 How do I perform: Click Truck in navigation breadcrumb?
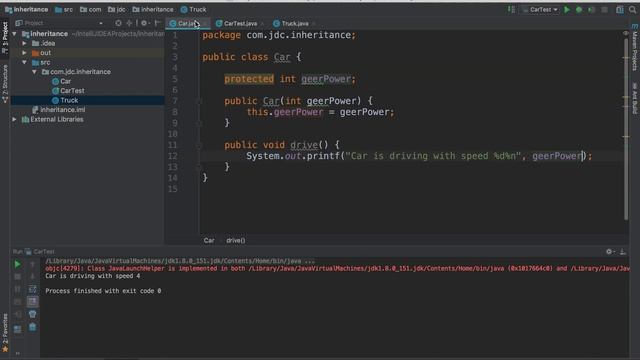click(x=193, y=9)
